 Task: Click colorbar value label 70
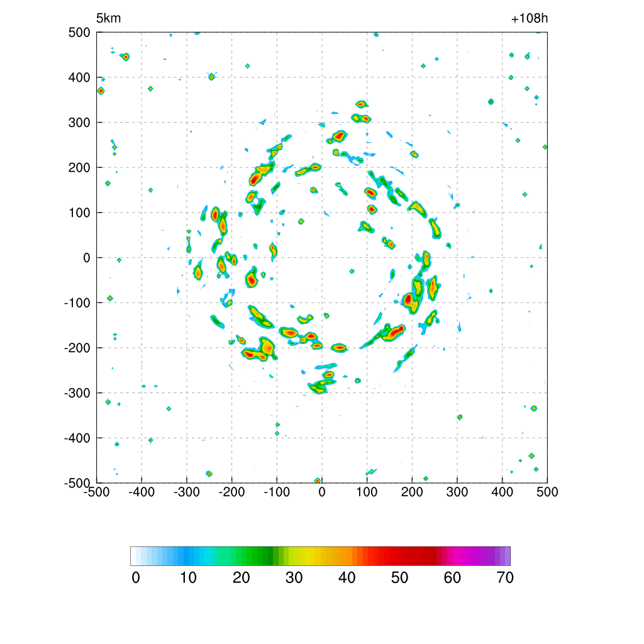click(505, 578)
